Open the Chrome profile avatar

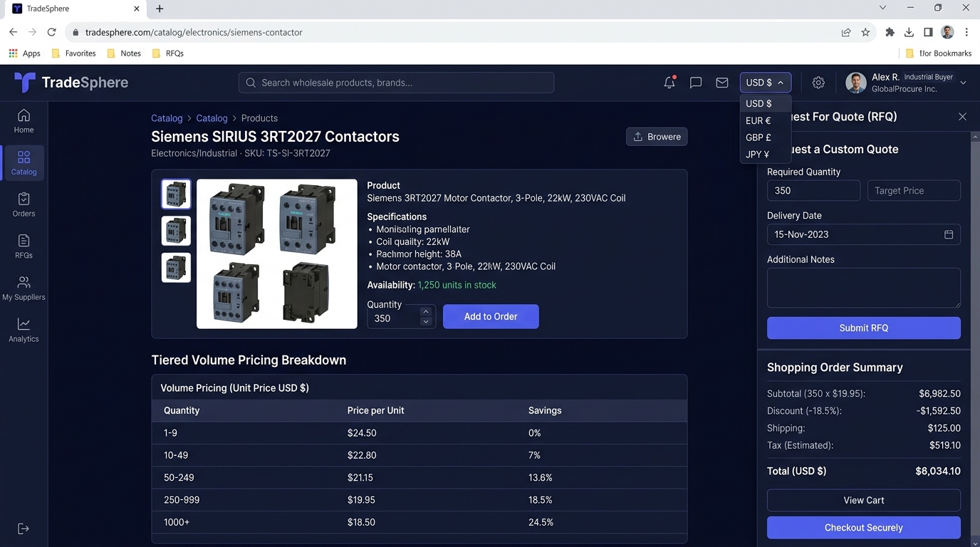click(947, 32)
